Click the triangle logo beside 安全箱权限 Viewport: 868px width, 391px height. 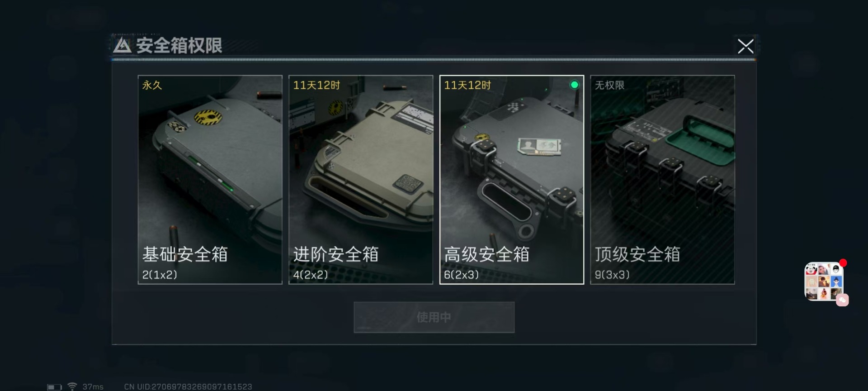(x=122, y=46)
